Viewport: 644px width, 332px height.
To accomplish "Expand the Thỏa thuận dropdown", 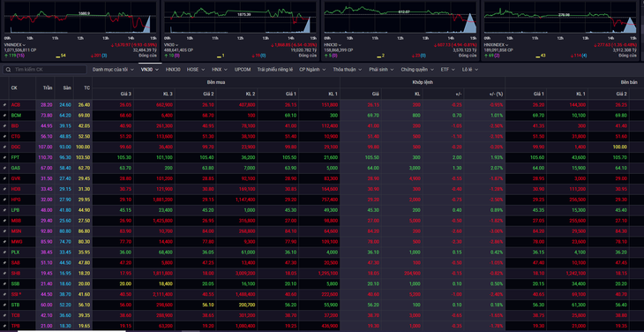I will (347, 70).
